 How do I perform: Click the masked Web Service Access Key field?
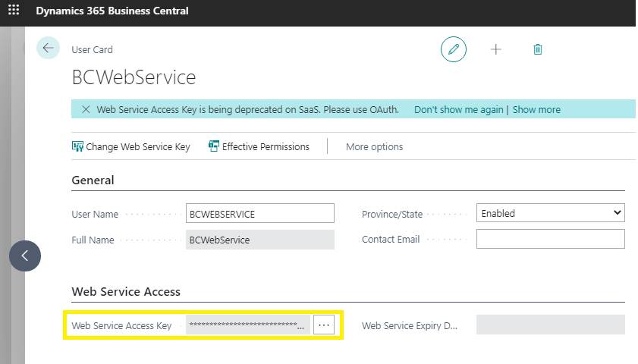[248, 325]
